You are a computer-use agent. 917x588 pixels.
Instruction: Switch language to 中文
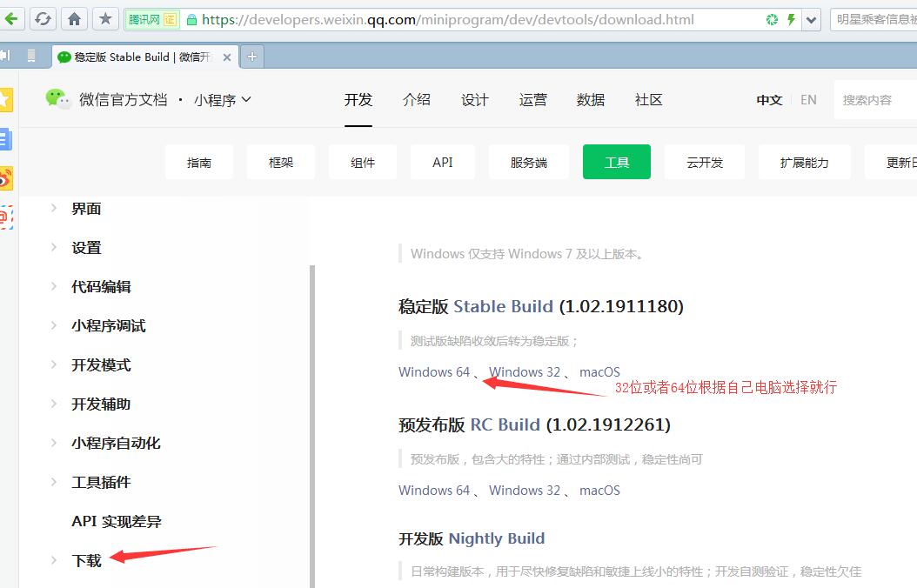click(769, 100)
